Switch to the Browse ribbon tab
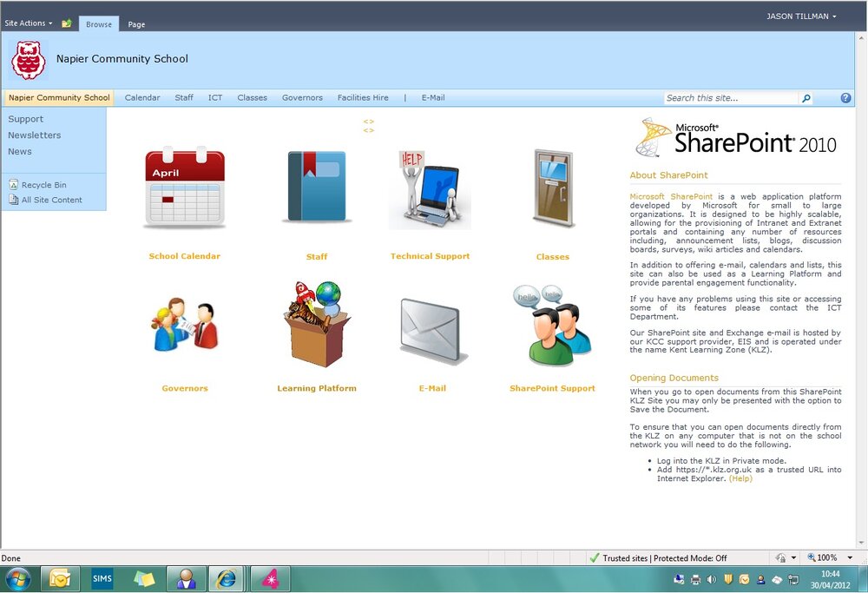Viewport: 868px width, 593px height. tap(99, 23)
